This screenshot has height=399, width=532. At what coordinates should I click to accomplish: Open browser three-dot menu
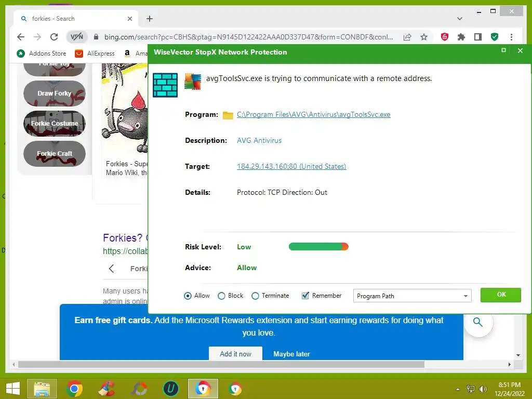511,37
